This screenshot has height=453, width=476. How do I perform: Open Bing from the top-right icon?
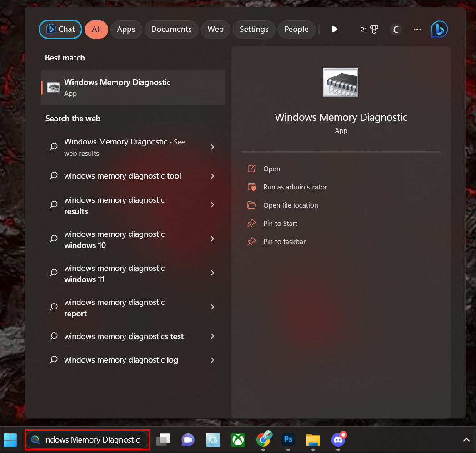439,29
